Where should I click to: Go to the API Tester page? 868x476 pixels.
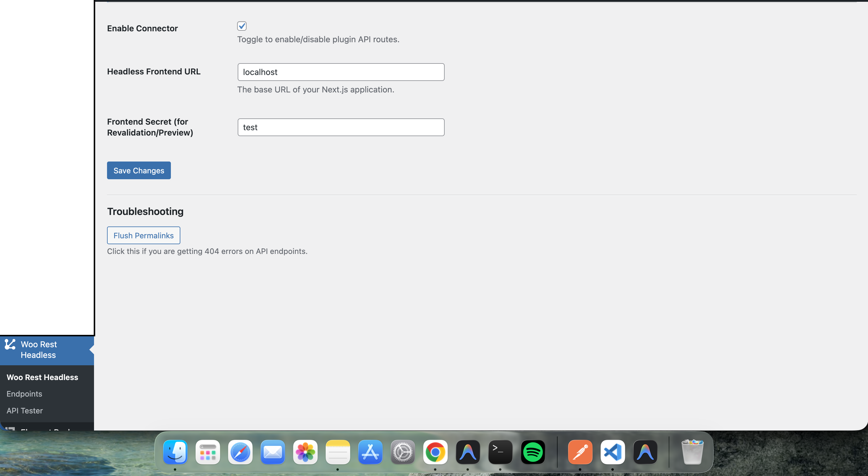[25, 410]
